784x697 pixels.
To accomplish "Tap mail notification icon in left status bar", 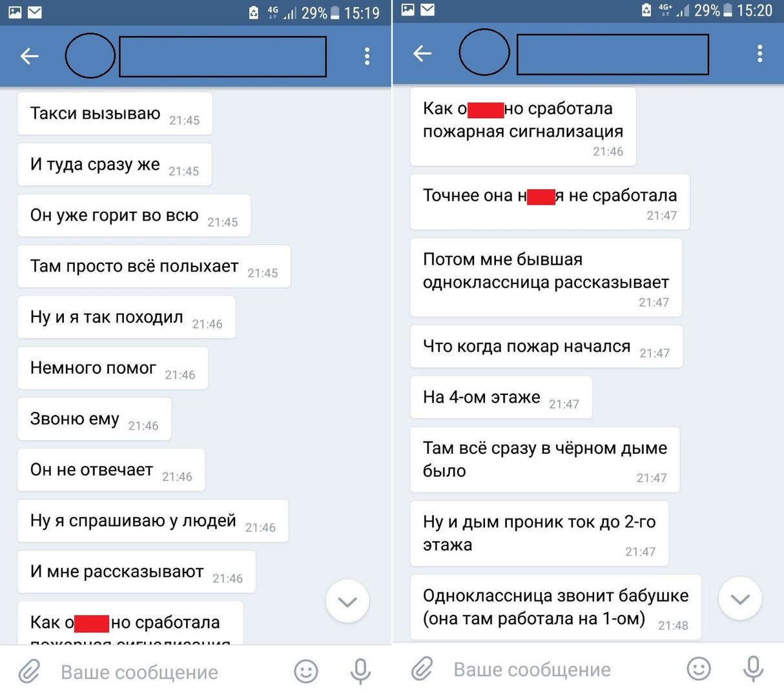I will (x=35, y=12).
